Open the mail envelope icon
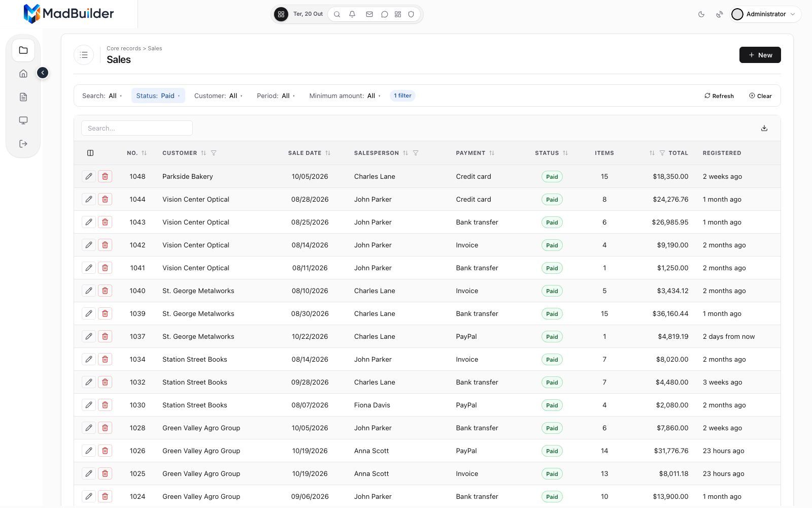The width and height of the screenshot is (812, 508). tap(369, 14)
